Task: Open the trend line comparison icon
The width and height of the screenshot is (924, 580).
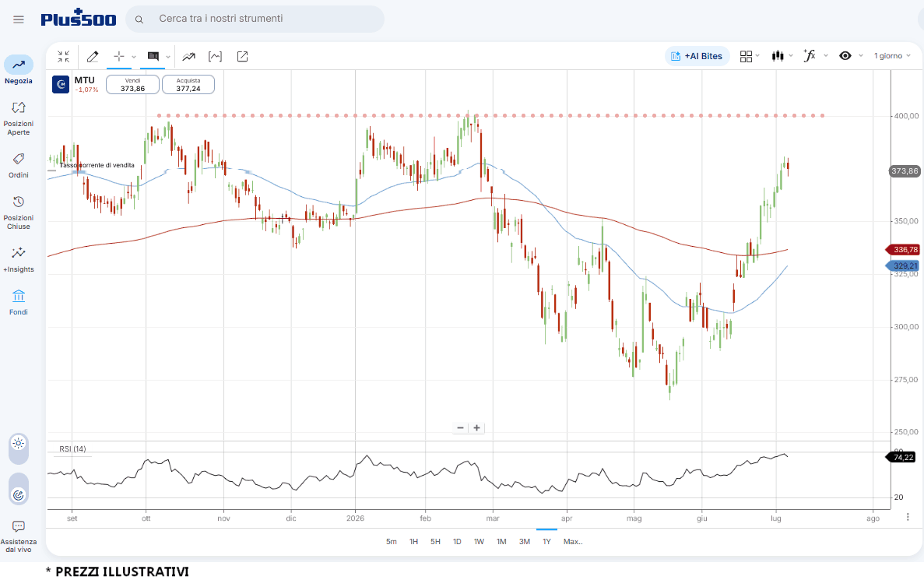Action: click(x=188, y=57)
